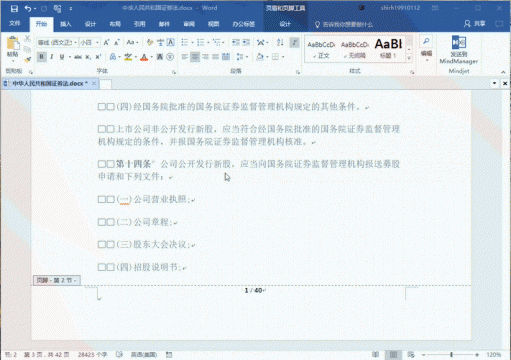The image size is (511, 360).
Task: Open the phonetic guide tool
Action: click(x=161, y=42)
